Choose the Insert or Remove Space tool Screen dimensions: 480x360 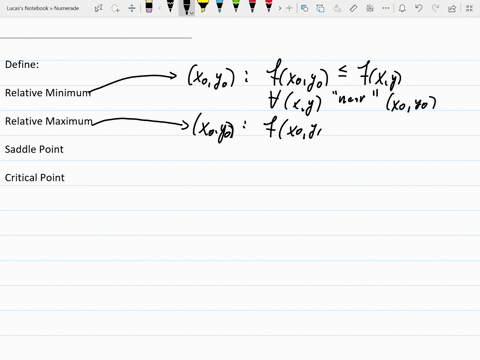coord(132,8)
